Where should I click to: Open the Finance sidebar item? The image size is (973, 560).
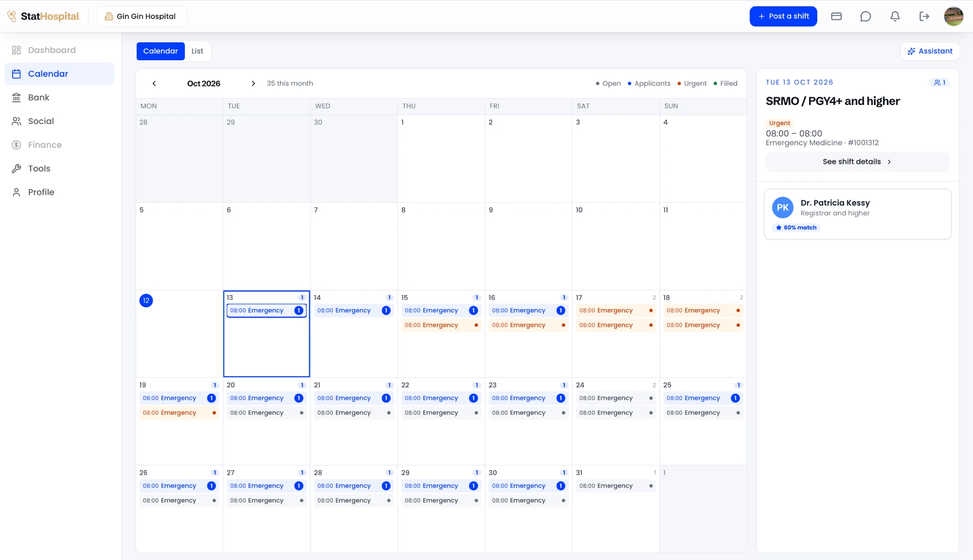click(x=59, y=145)
